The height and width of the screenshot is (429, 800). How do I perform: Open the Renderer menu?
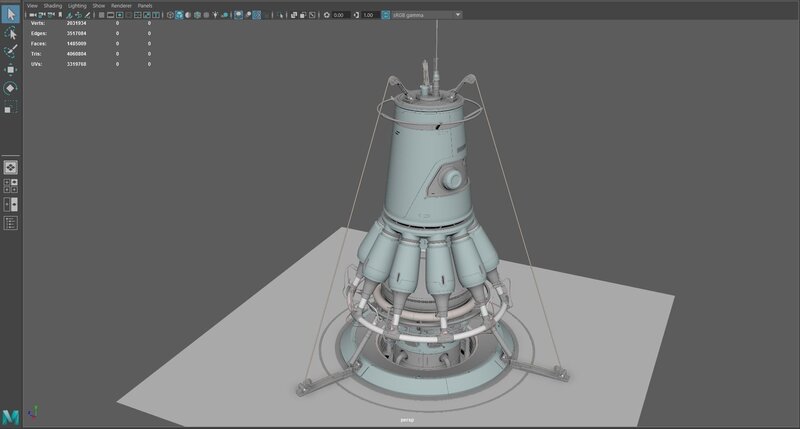(x=121, y=5)
